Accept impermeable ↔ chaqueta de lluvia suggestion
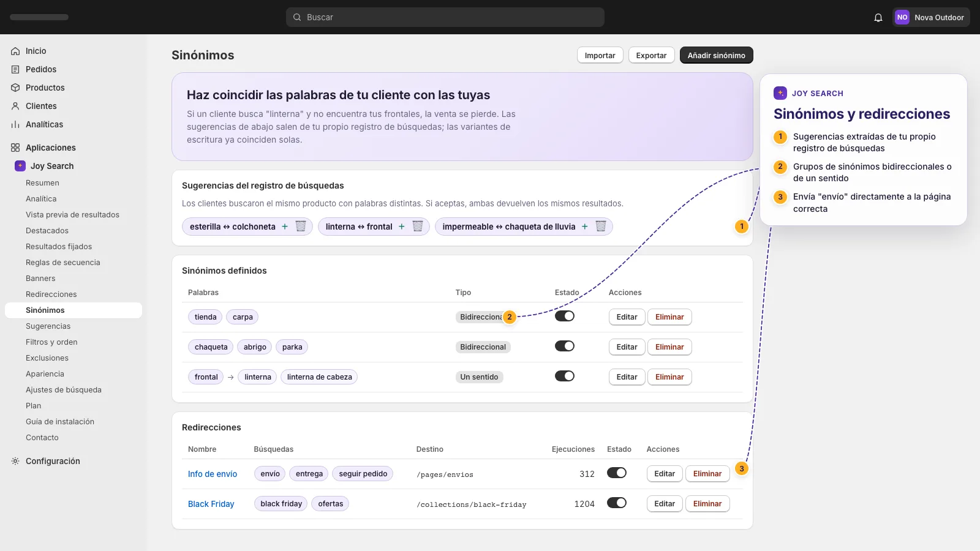 tap(585, 227)
